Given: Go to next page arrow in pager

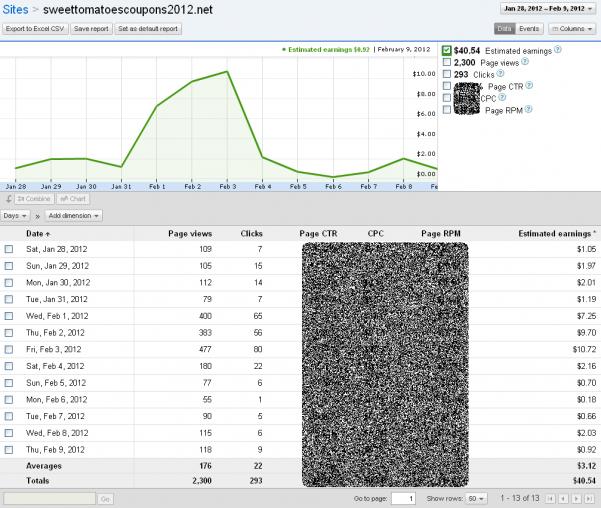Looking at the screenshot, I should (576, 498).
